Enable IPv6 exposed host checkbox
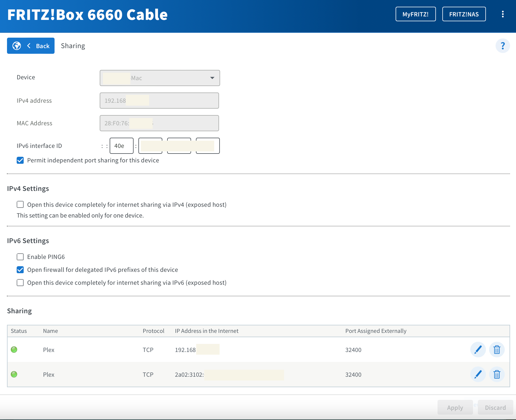Image resolution: width=516 pixels, height=420 pixels. [x=20, y=283]
